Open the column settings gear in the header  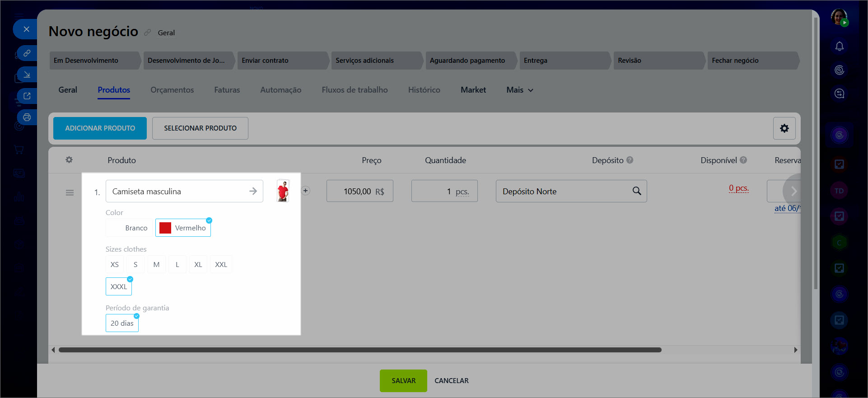(69, 160)
